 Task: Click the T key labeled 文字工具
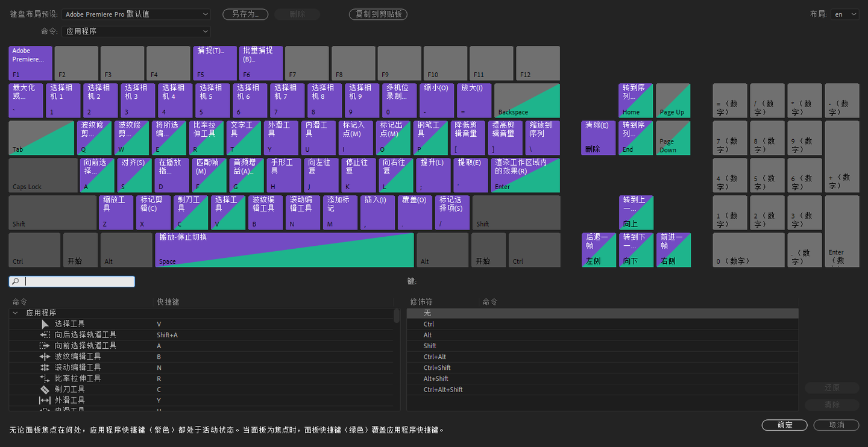point(244,138)
